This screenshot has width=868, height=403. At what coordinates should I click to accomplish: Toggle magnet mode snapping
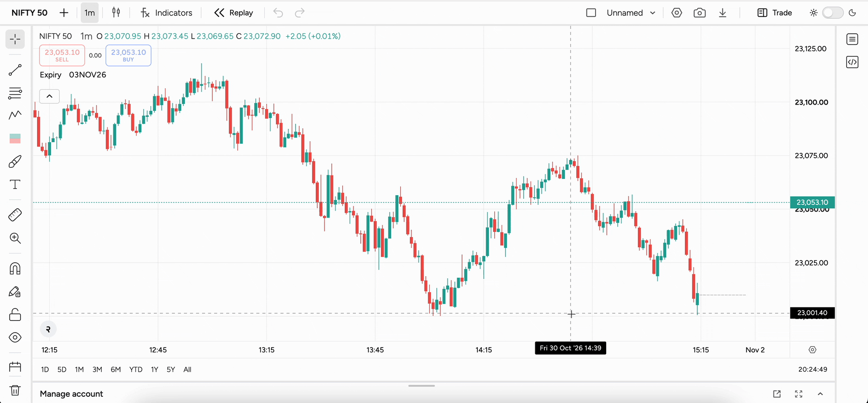pos(15,269)
